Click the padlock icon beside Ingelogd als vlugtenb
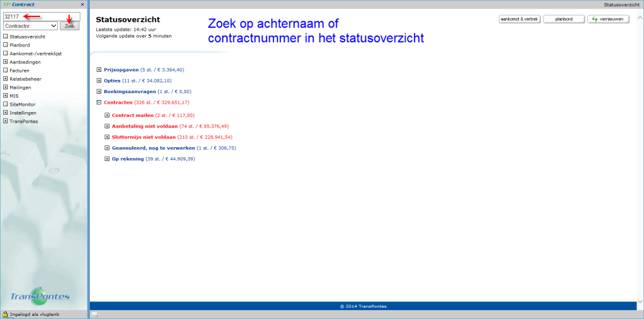 point(5,314)
